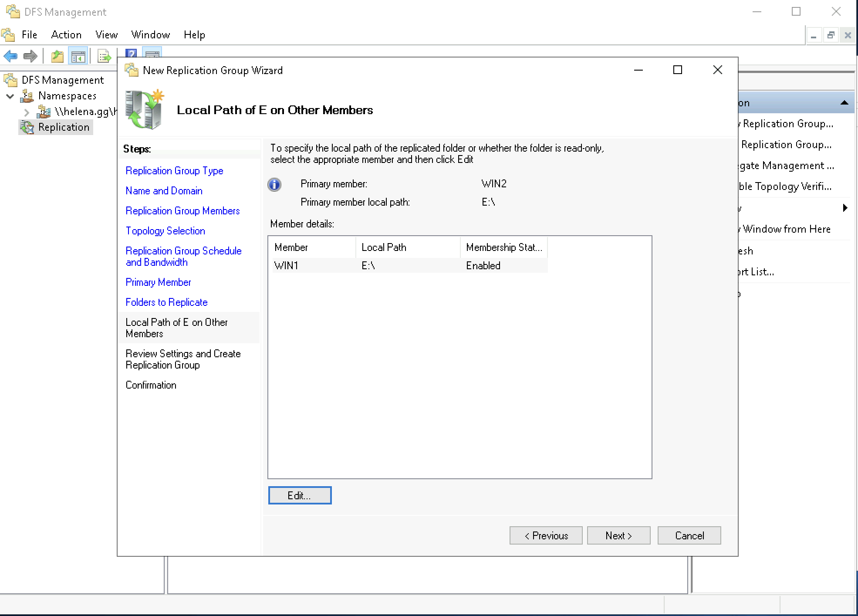Collapse the Namespaces tree node
The width and height of the screenshot is (858, 616).
(10, 96)
